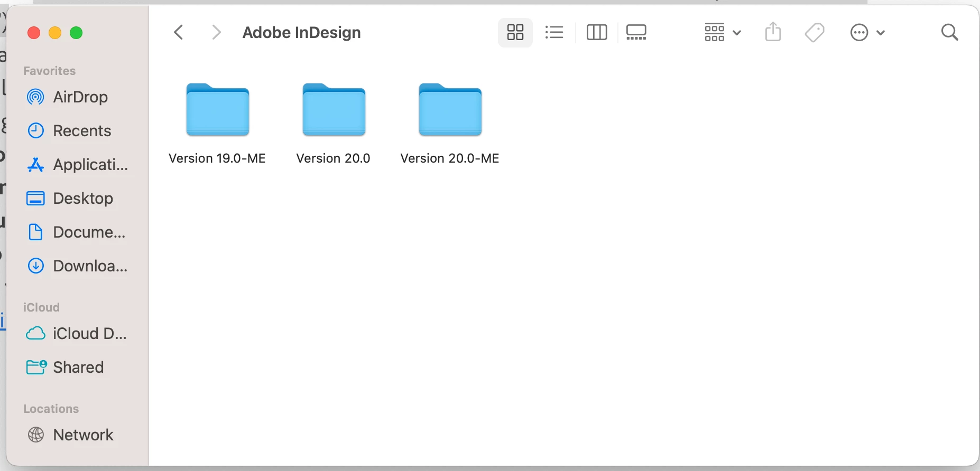Image resolution: width=980 pixels, height=471 pixels.
Task: Switch to list view
Action: click(x=554, y=32)
